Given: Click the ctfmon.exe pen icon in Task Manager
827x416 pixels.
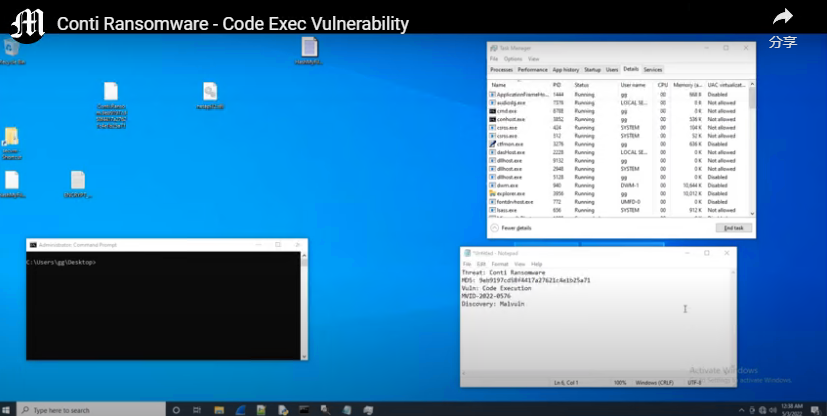Looking at the screenshot, I should pyautogui.click(x=493, y=144).
